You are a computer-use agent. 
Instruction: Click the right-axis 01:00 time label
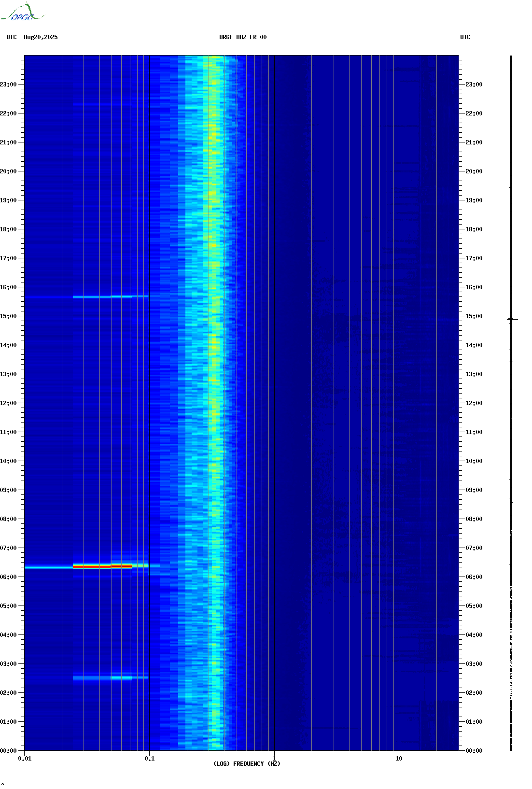click(x=474, y=722)
